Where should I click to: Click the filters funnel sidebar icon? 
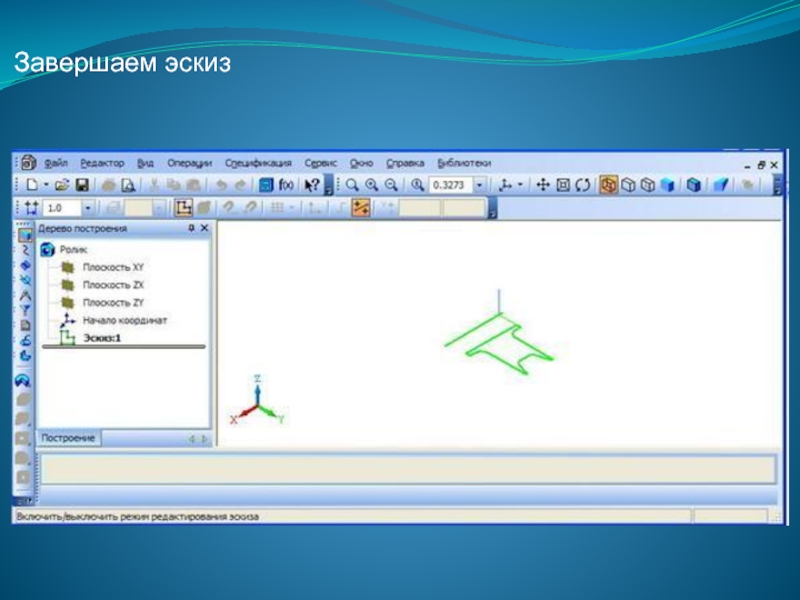coord(25,310)
